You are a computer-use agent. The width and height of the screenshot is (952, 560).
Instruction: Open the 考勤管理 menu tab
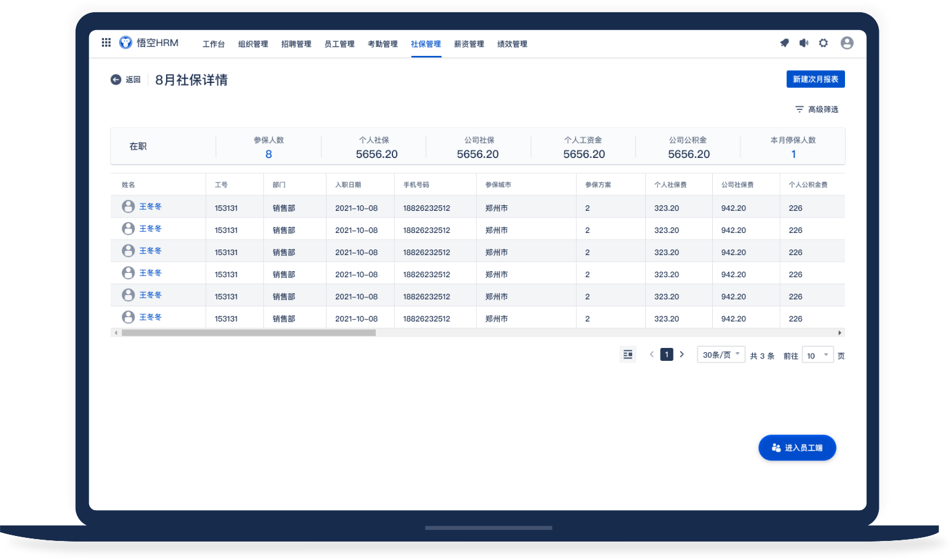(383, 44)
